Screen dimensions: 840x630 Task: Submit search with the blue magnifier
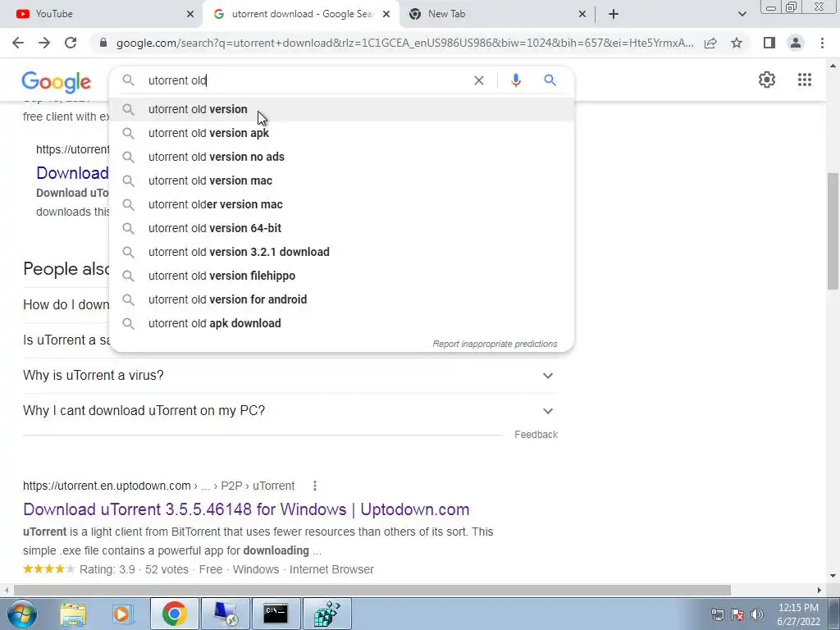(x=550, y=80)
